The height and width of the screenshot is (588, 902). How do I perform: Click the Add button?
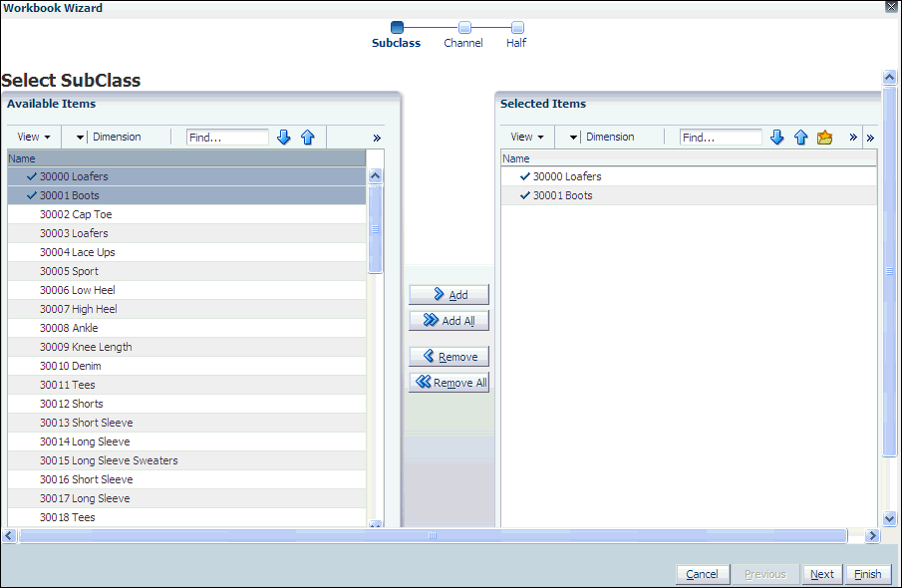[x=449, y=295]
